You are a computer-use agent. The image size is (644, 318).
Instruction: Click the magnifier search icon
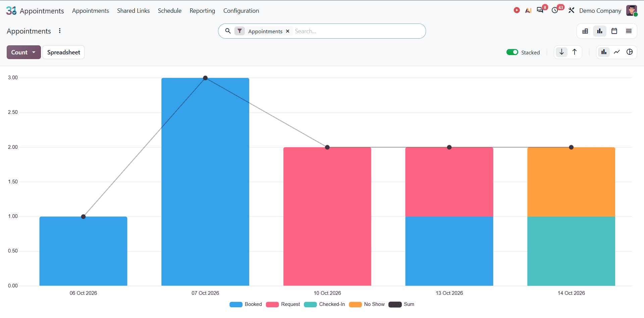pyautogui.click(x=228, y=31)
